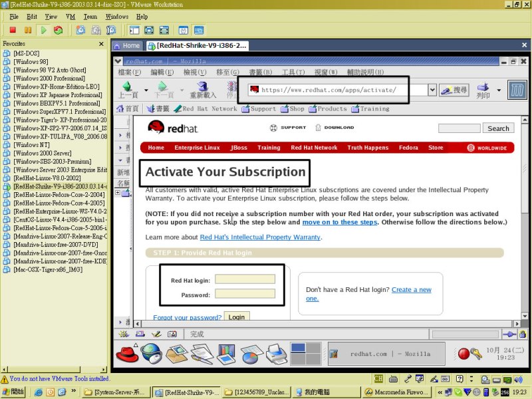Screen dimensions: 532x399
Task: Click the URL address field
Action: point(338,90)
